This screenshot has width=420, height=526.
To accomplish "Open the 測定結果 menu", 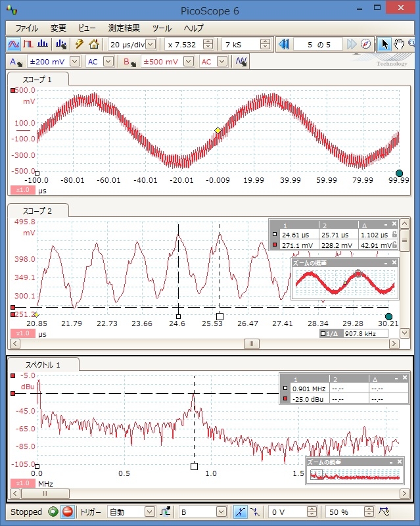I will coord(124,28).
